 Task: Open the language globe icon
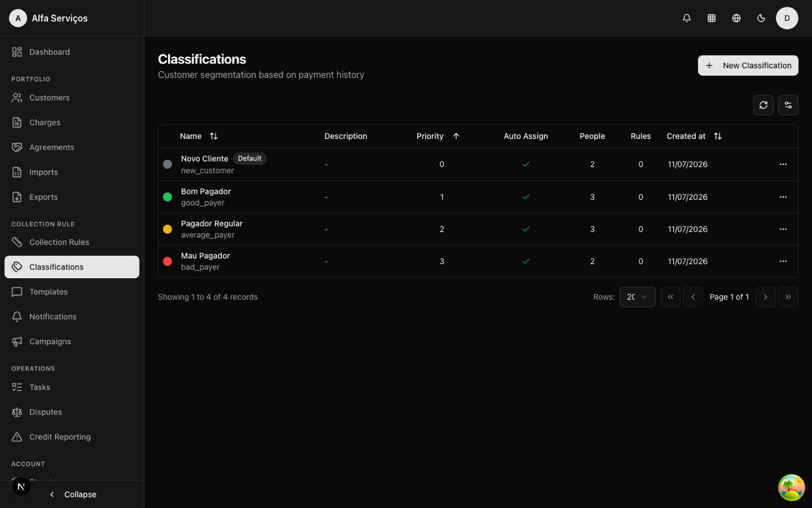(x=736, y=18)
